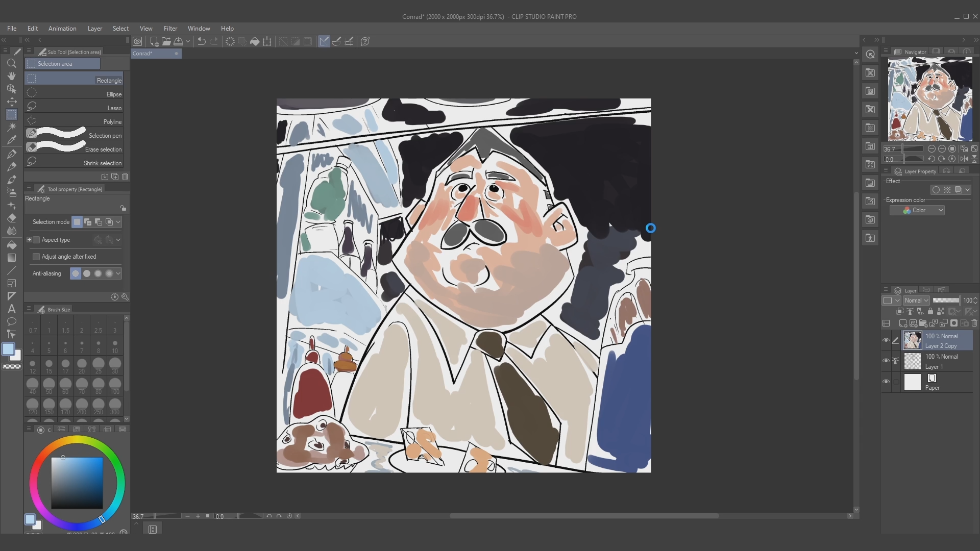Toggle anti-aliasing first option
Screen dimensions: 980x551
click(76, 273)
